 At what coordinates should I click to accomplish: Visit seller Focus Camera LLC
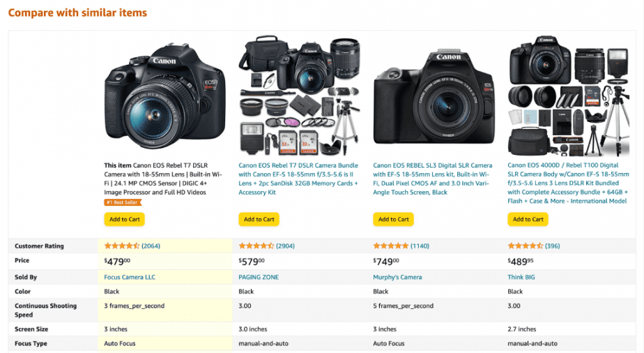click(130, 277)
